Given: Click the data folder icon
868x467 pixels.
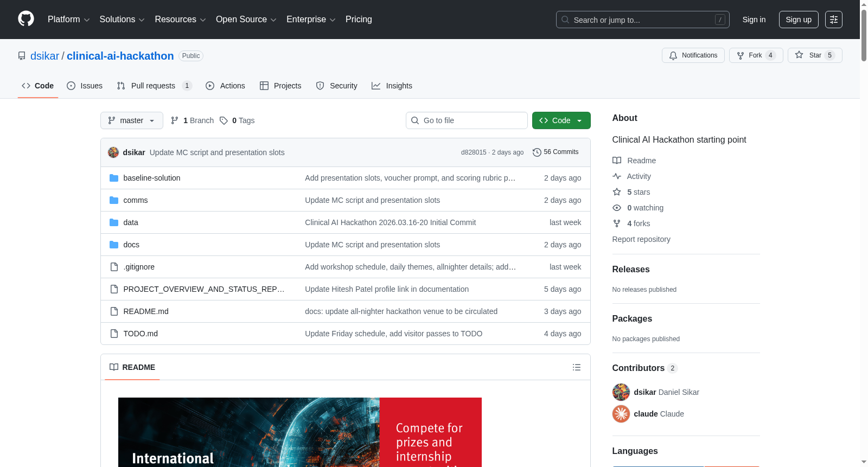Looking at the screenshot, I should click(114, 222).
